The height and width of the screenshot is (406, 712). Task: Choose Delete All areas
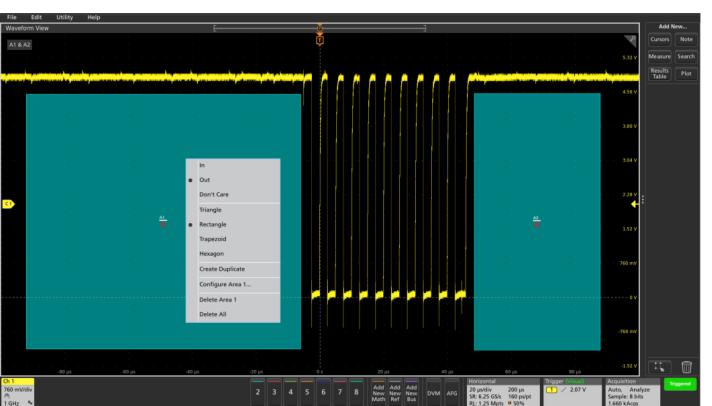click(233, 314)
